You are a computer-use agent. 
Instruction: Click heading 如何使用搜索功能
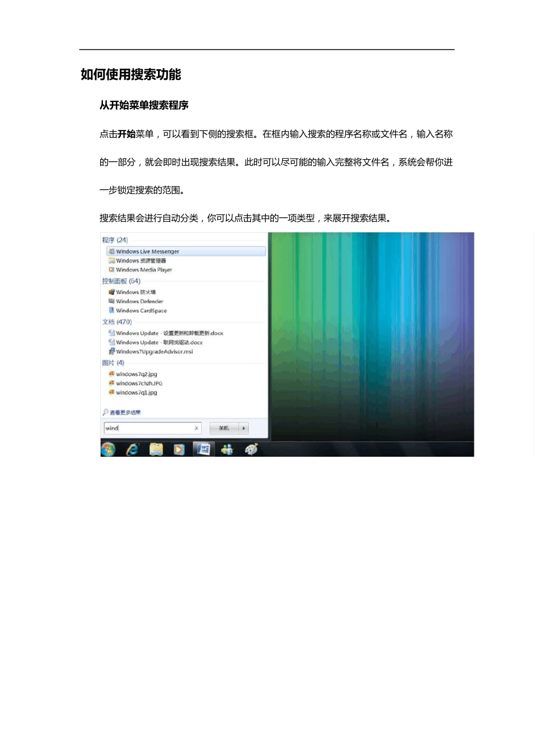[x=131, y=74]
